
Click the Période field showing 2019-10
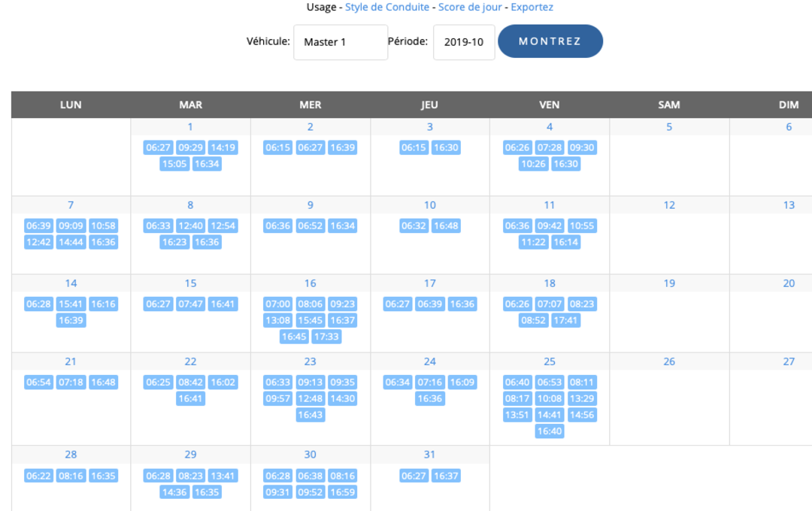[464, 41]
